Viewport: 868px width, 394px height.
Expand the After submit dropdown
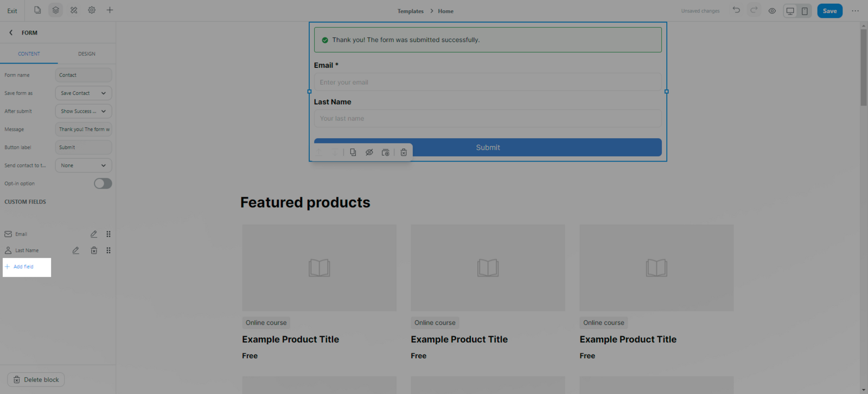84,111
